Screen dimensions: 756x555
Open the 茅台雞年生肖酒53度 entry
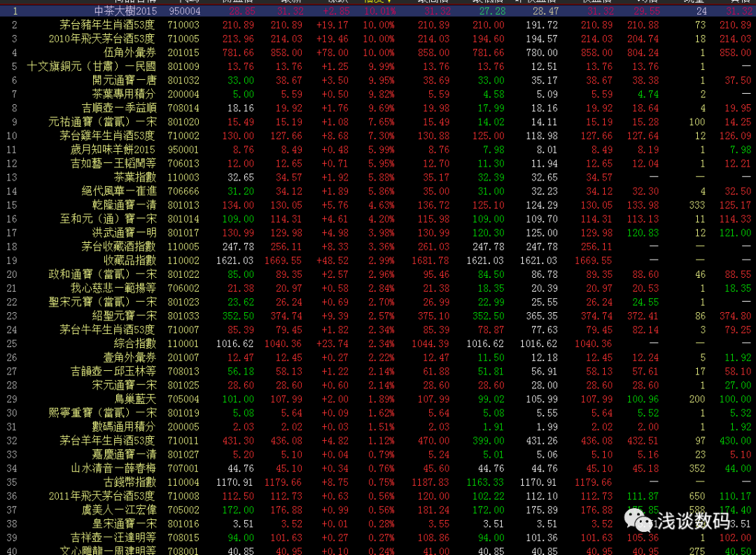coord(108,136)
